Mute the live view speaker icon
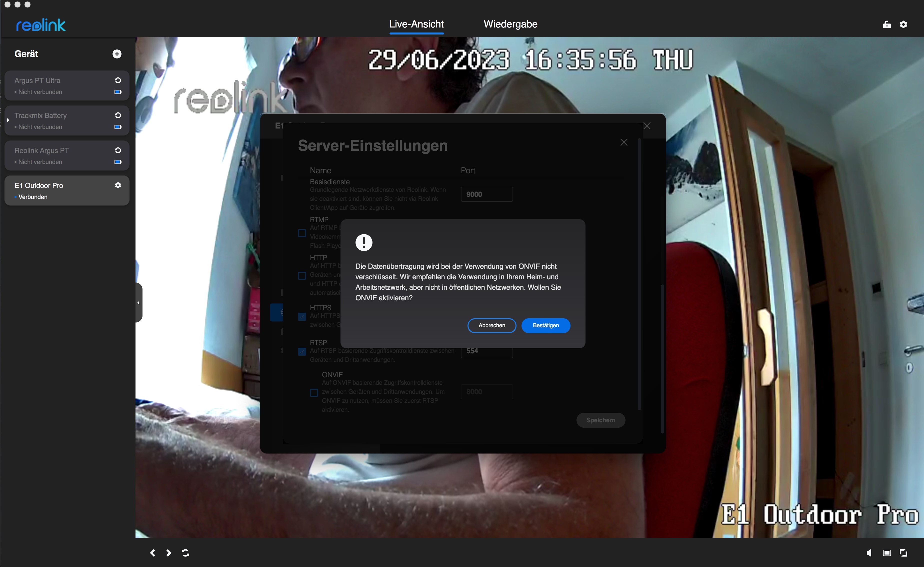924x567 pixels. 869,552
